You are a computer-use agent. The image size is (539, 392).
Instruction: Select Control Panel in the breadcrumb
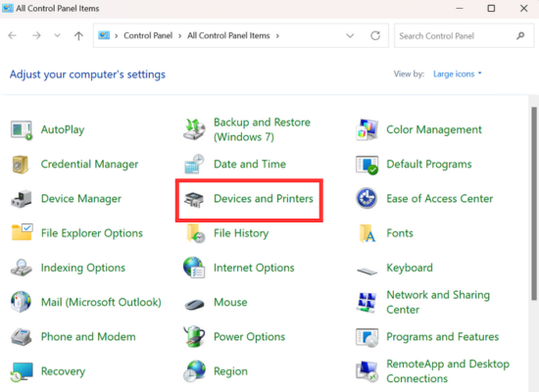[x=148, y=35]
